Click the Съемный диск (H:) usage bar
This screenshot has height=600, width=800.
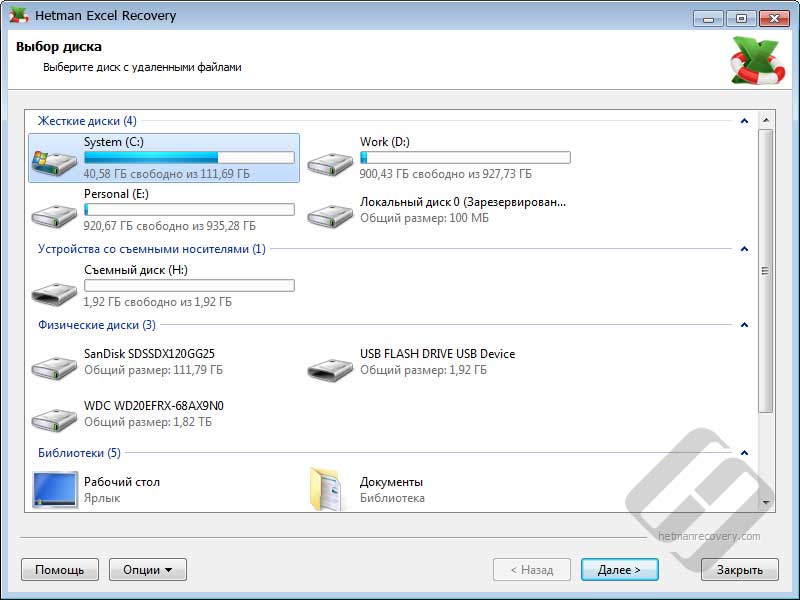189,285
